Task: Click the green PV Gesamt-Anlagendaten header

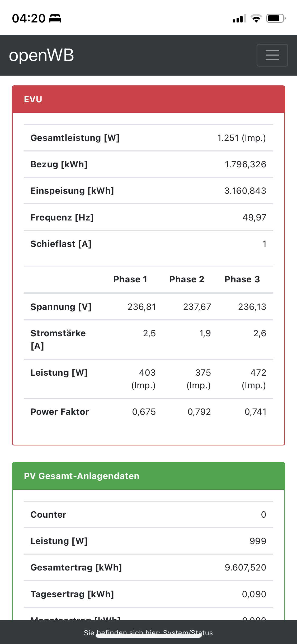Action: pos(148,476)
